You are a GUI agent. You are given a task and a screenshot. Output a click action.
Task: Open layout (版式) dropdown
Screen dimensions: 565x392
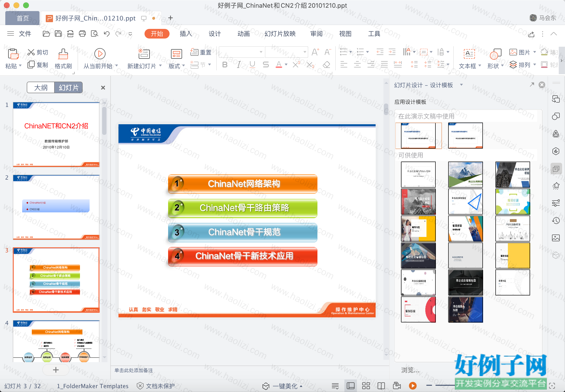click(x=184, y=66)
